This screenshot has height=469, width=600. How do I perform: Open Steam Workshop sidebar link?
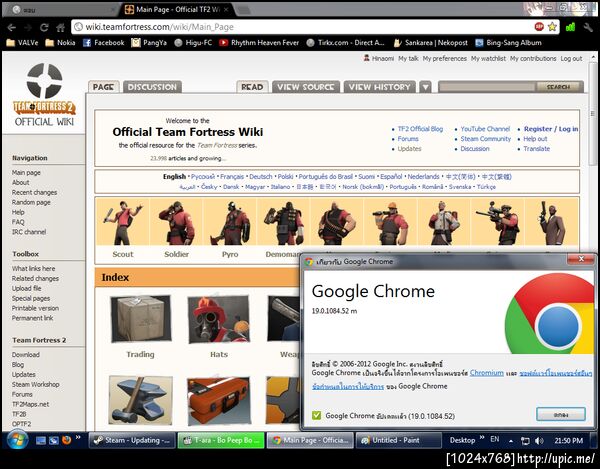(x=36, y=384)
